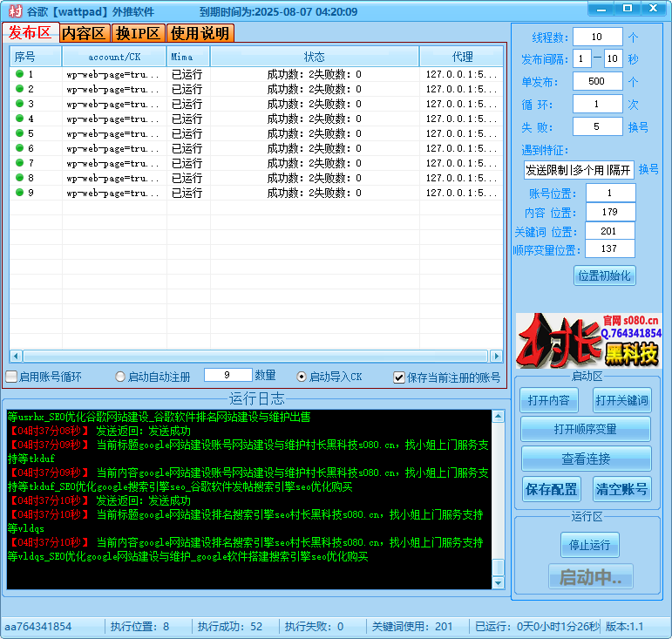Click the Mima column header
Screen dimensions: 672x639
coord(188,57)
